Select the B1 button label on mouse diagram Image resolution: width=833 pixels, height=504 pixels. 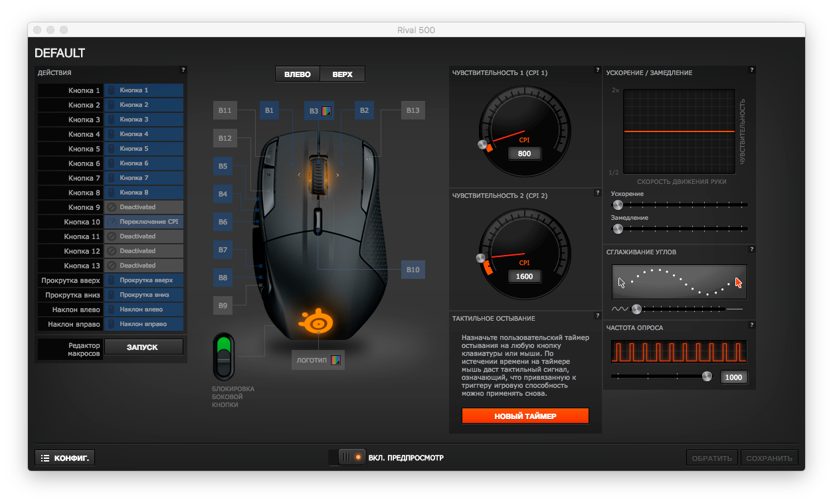point(269,110)
